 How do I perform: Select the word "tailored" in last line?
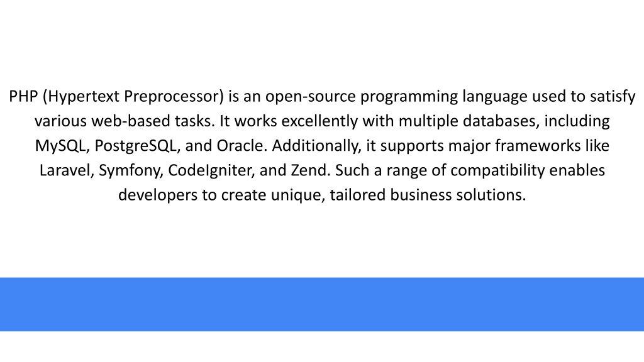pyautogui.click(x=357, y=195)
